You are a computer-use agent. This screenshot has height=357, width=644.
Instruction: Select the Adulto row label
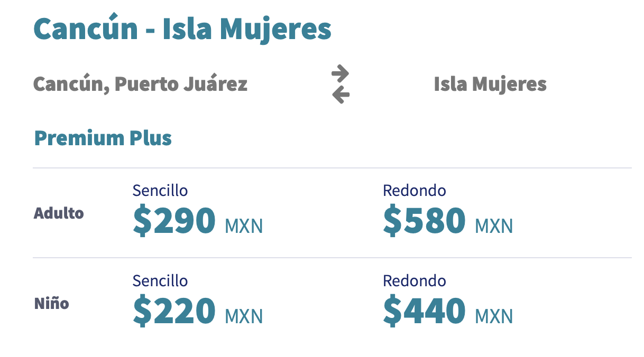(59, 213)
